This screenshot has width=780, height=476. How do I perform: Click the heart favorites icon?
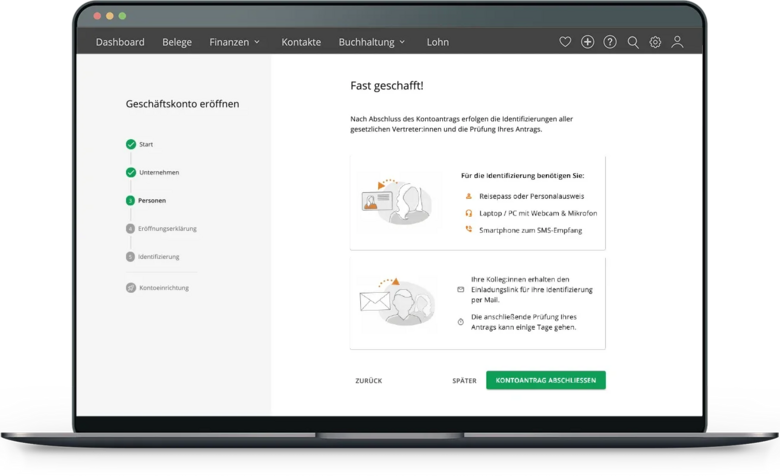tap(565, 42)
